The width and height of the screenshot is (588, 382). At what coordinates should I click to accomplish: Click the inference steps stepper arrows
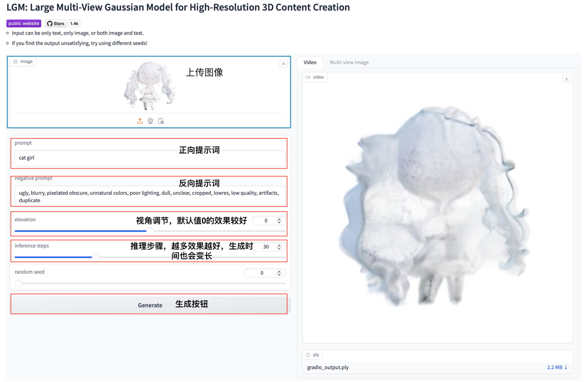click(279, 247)
